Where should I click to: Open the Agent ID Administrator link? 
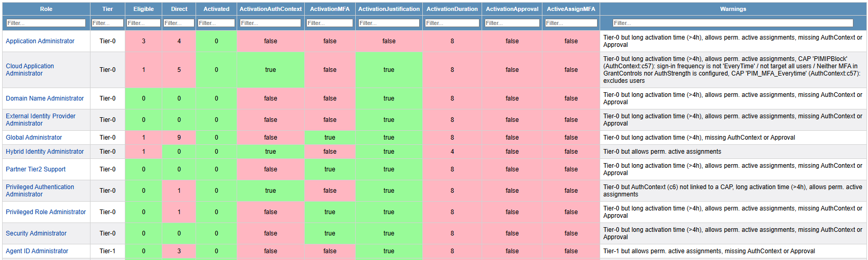click(x=37, y=251)
